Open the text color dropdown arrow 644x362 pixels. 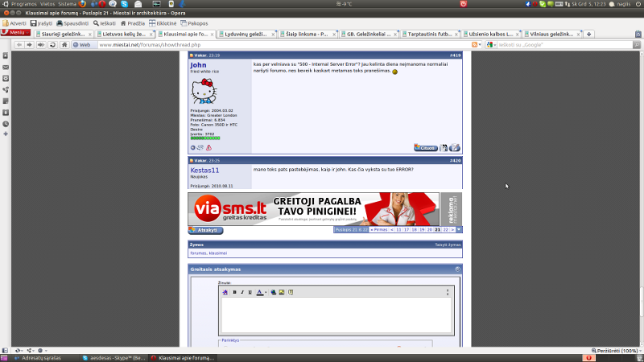pyautogui.click(x=265, y=292)
